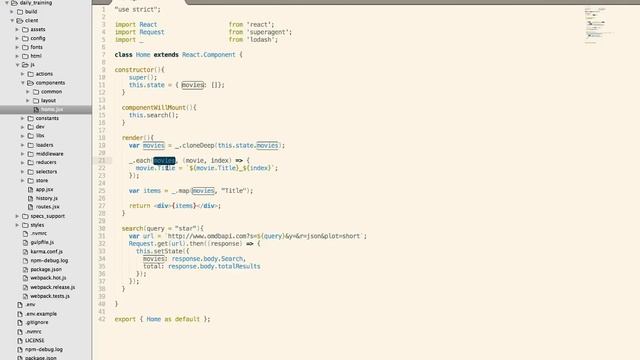Collapse the components folder arrow
The height and width of the screenshot is (360, 640).
pyautogui.click(x=23, y=83)
